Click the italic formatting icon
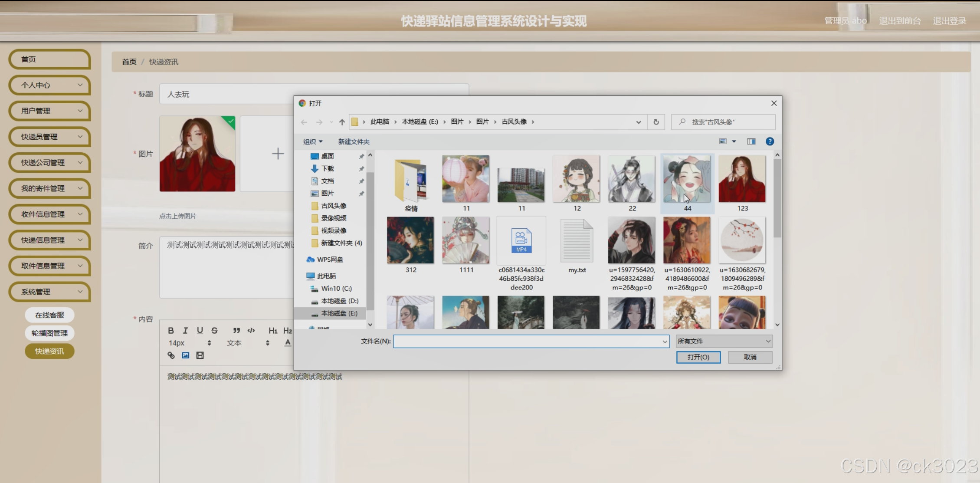The height and width of the screenshot is (483, 980). pos(185,330)
